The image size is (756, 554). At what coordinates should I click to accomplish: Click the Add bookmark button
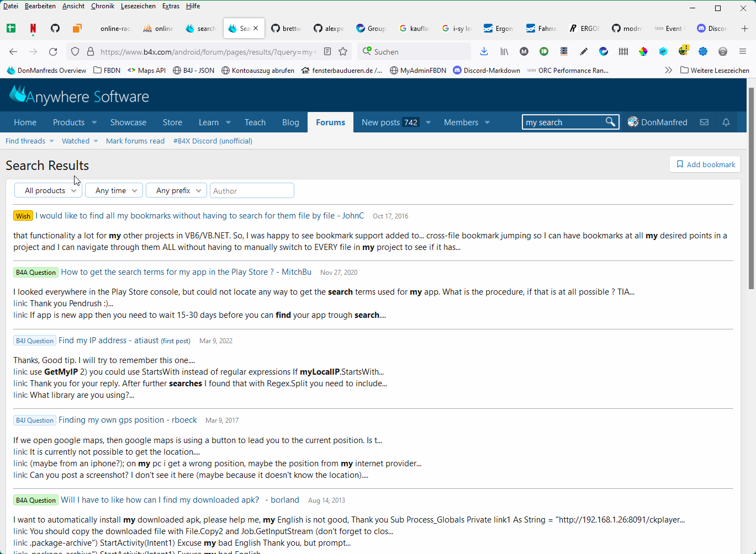[x=705, y=164]
